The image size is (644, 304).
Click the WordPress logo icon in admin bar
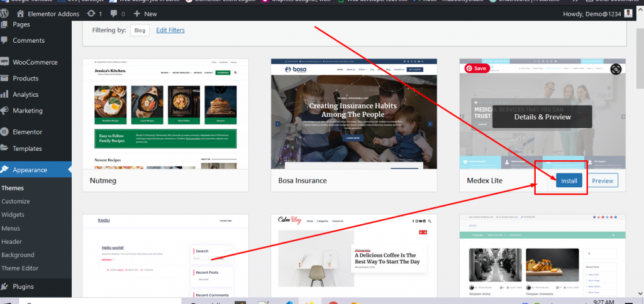click(x=4, y=14)
